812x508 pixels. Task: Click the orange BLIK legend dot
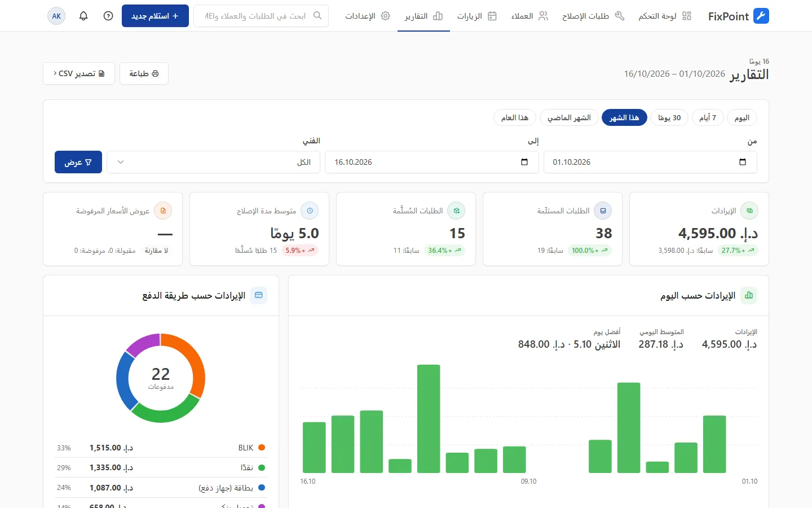coord(262,448)
